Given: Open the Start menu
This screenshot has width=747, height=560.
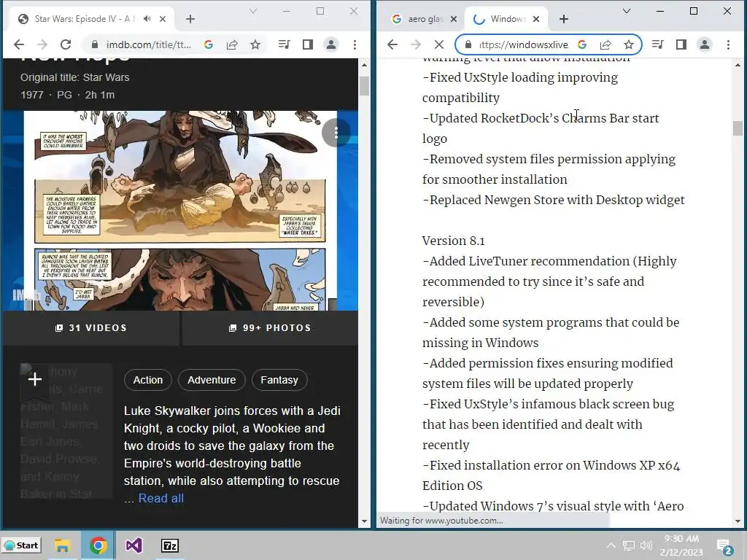Looking at the screenshot, I should 21,545.
